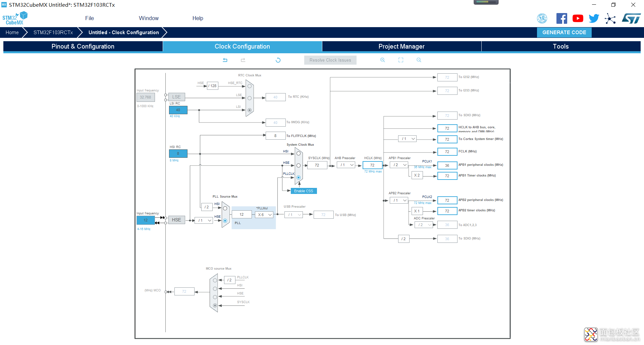Click the APB2 peripheral clocks 72 box
Viewport: 644px width, 345px height.
(x=447, y=200)
